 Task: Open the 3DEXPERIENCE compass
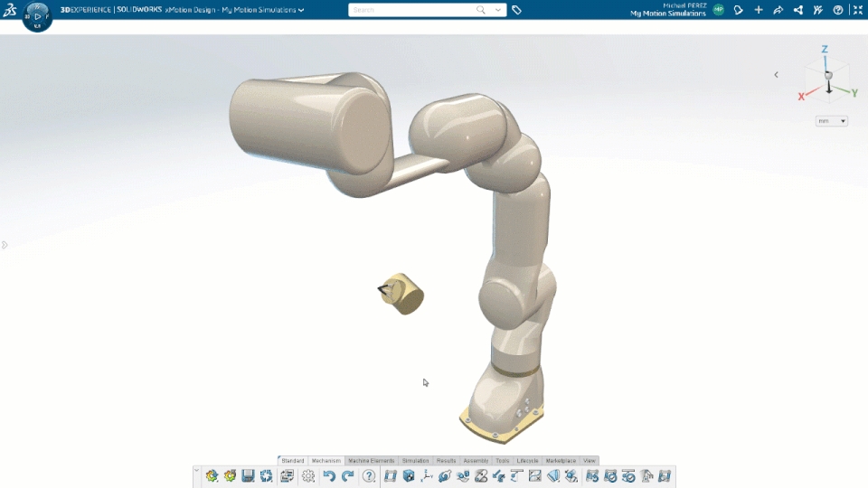[x=37, y=16]
